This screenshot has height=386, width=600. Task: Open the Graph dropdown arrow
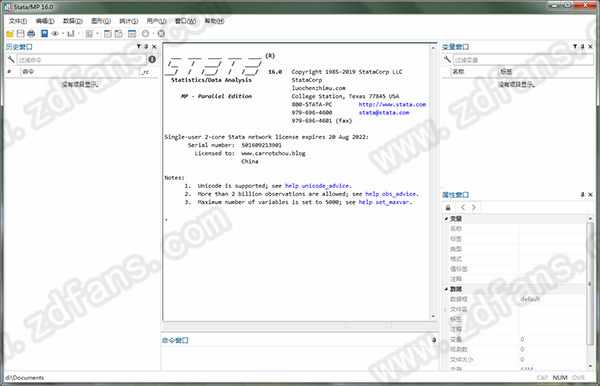pyautogui.click(x=79, y=34)
